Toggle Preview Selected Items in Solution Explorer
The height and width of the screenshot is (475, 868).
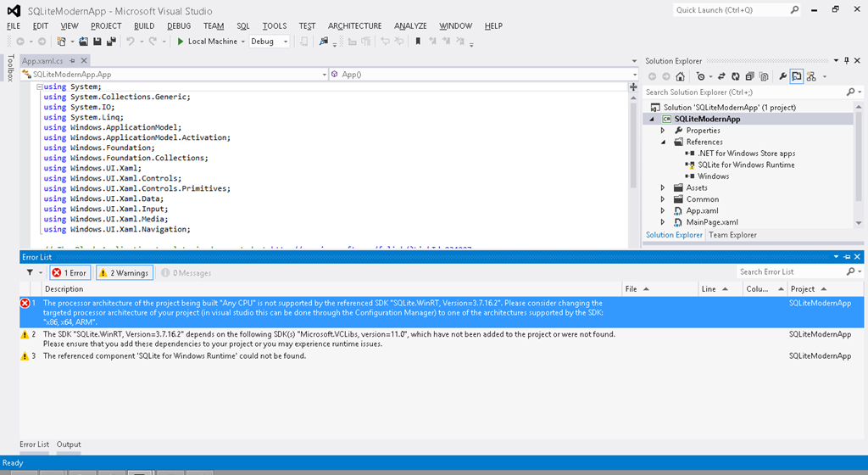797,77
